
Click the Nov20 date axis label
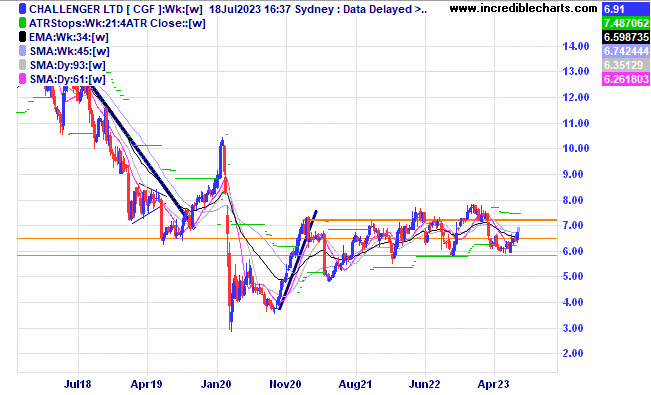tap(285, 384)
